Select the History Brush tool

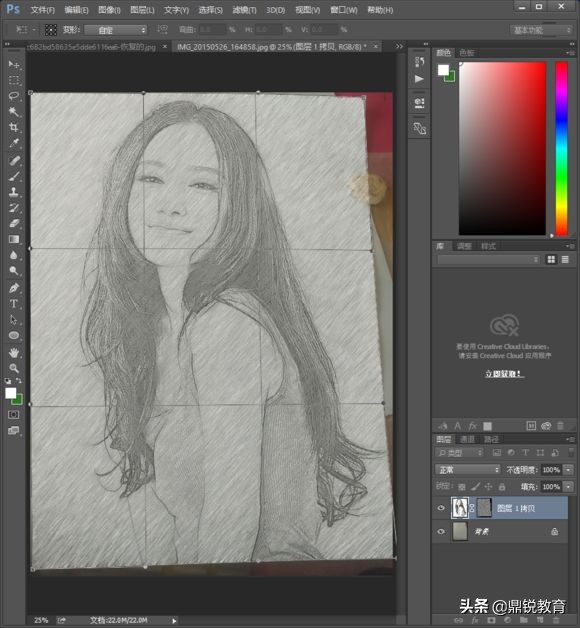pyautogui.click(x=14, y=207)
